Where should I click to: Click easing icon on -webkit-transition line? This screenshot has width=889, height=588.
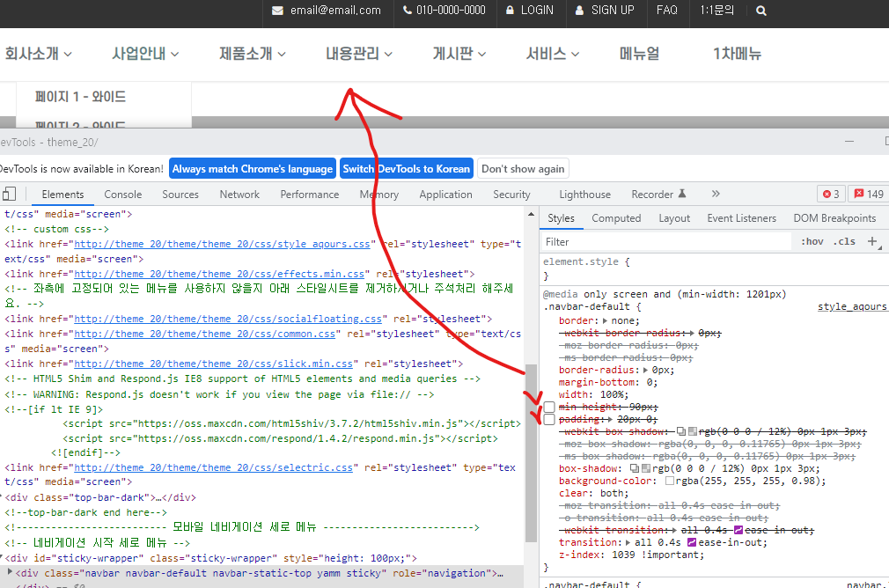click(738, 530)
